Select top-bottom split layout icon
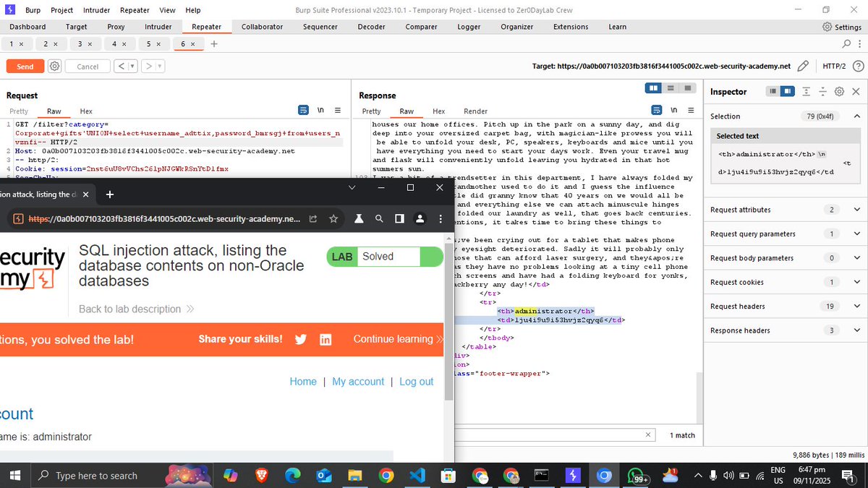The image size is (868, 488). (671, 88)
